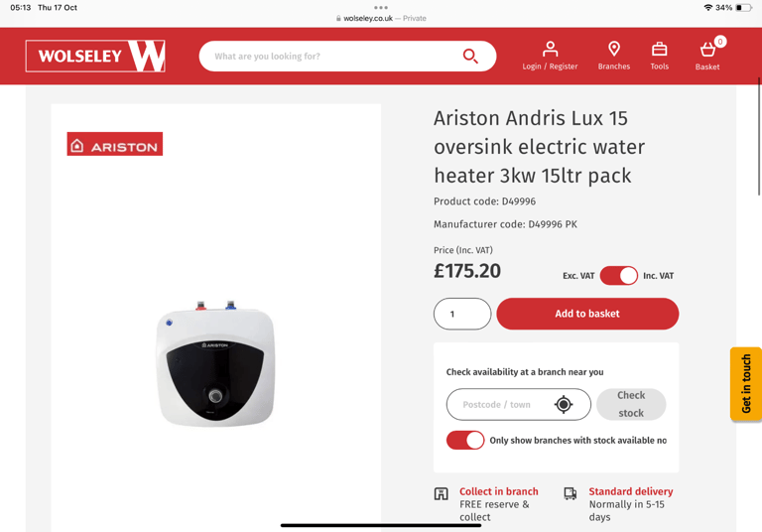Open the Standard delivery link
The image size is (762, 532).
coord(631,491)
